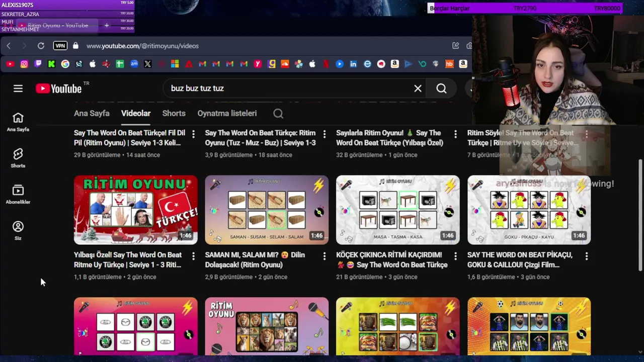The image size is (644, 362).
Task: Play the lions and animals Ritim Oyunu thumbnail
Action: 267,326
